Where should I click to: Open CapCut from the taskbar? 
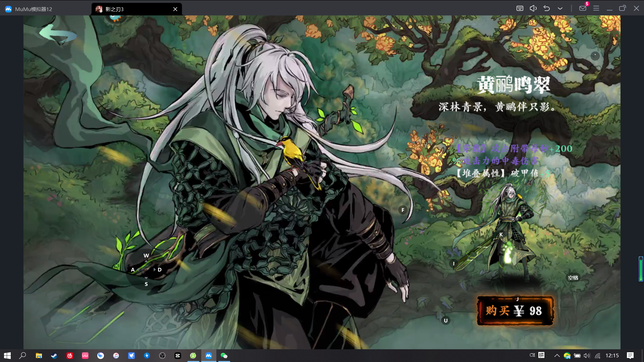point(178,356)
